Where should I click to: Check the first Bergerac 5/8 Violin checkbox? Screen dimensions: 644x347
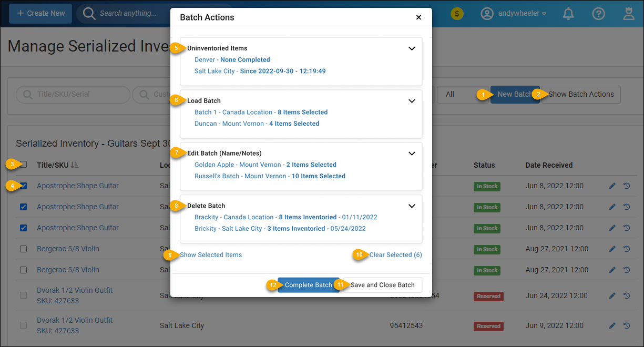coord(24,249)
